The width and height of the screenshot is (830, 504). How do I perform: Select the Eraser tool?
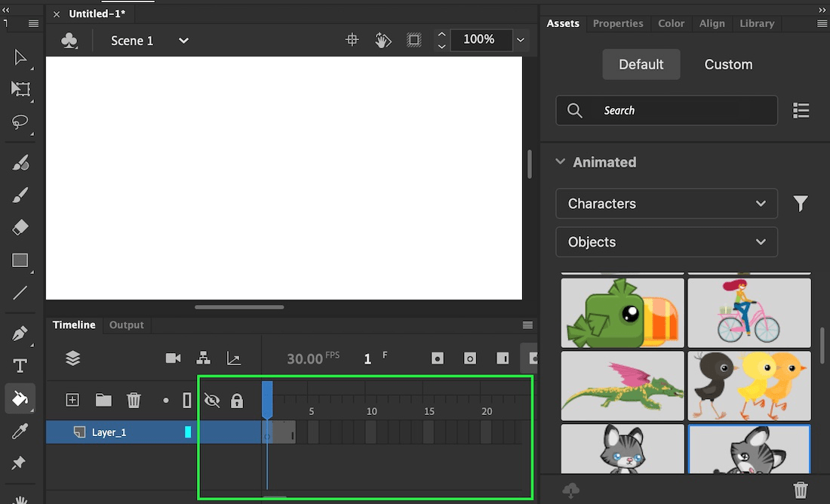[21, 227]
